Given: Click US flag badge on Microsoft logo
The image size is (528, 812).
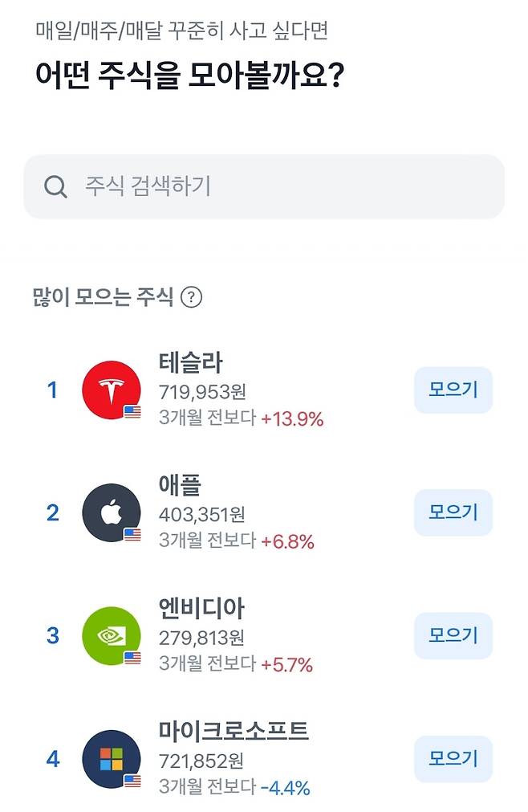Looking at the screenshot, I should click(x=132, y=780).
